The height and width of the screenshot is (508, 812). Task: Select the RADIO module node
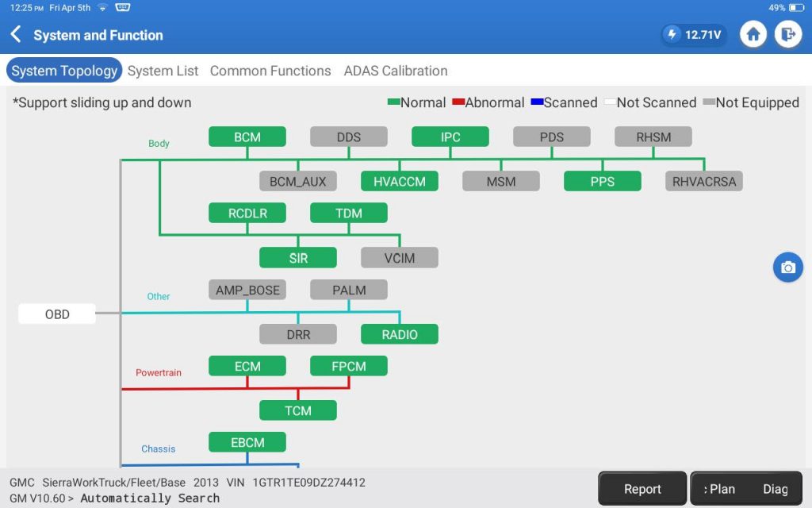pos(400,334)
